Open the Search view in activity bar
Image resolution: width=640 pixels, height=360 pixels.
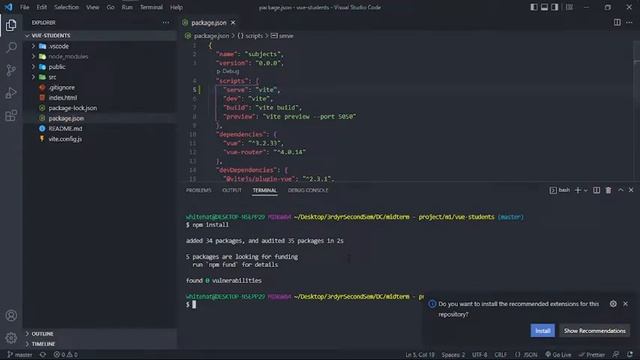point(11,47)
